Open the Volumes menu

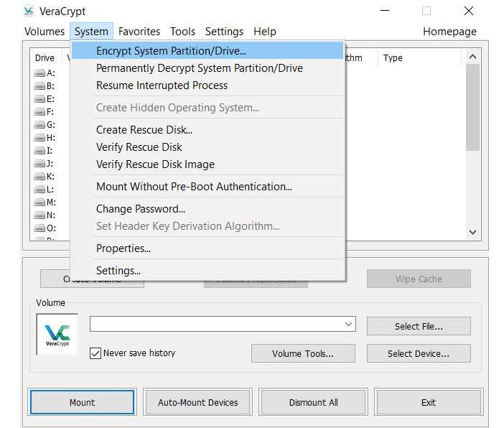[x=45, y=32]
